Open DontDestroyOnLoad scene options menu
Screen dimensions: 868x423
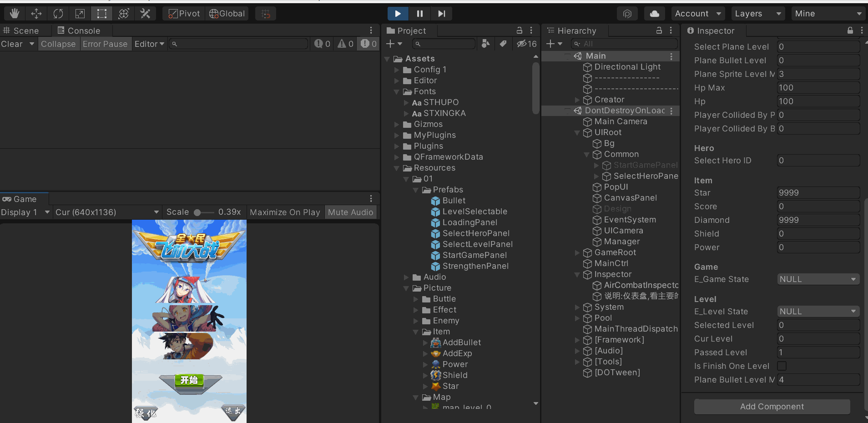click(671, 111)
